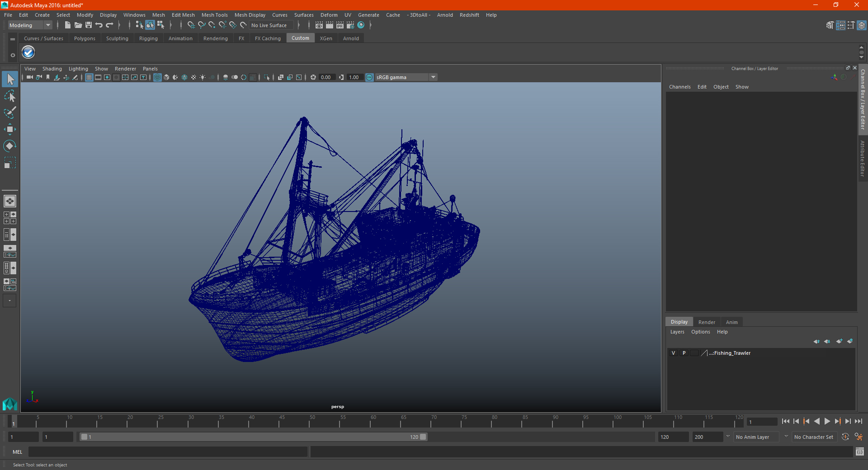This screenshot has width=868, height=470.
Task: Toggle color management ON button
Action: [369, 77]
